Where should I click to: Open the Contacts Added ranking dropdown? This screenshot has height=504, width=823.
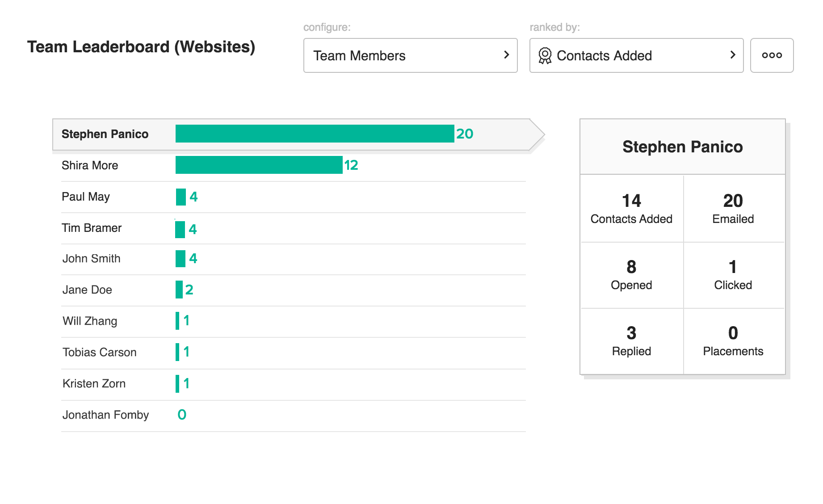[636, 55]
